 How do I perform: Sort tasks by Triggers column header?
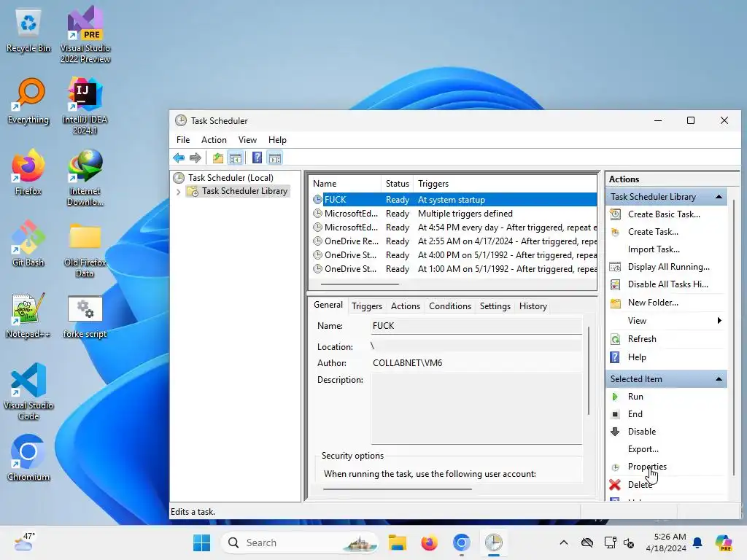[x=505, y=184]
